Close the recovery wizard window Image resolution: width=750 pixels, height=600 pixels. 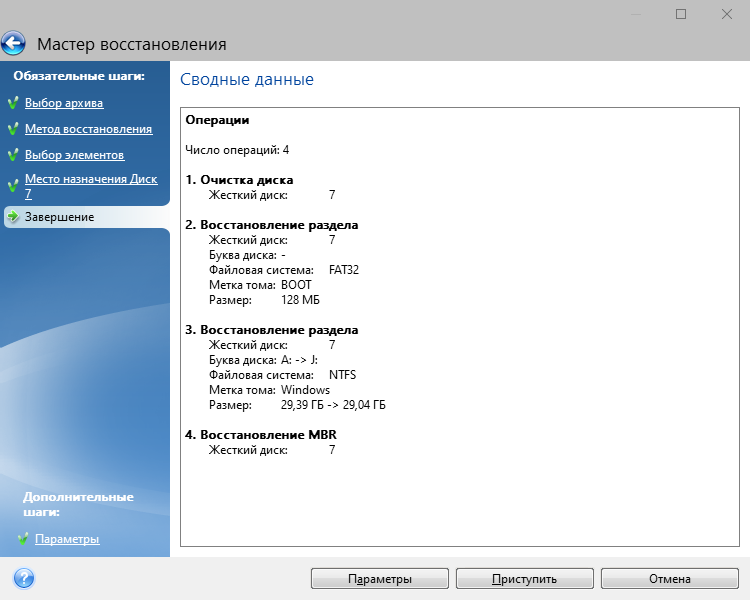coord(727,14)
